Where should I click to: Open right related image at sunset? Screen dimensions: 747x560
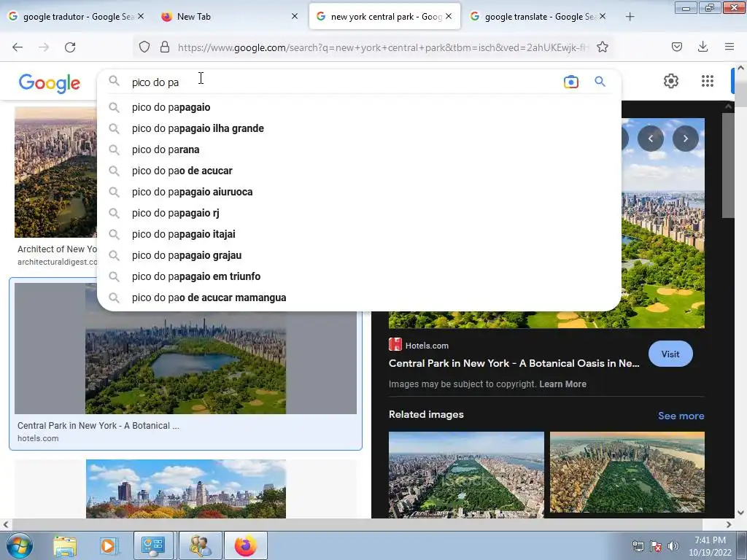point(627,472)
